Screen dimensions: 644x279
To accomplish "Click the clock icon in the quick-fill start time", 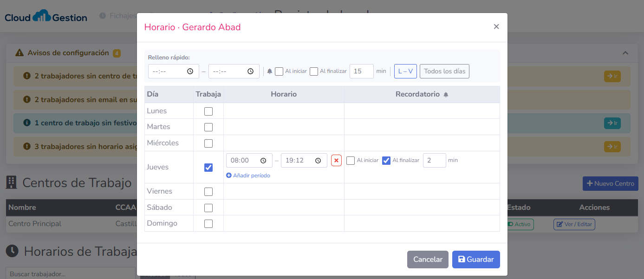I will click(190, 71).
